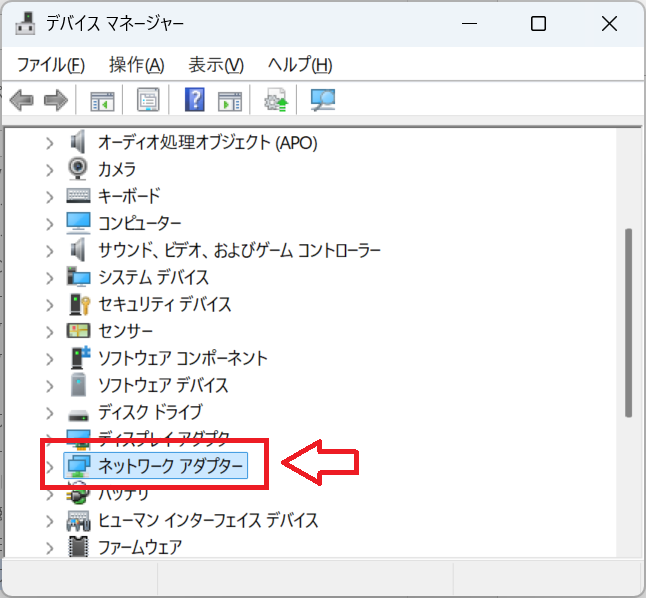Select the セキュリティ デバイス entry
Viewport: 646px width, 598px height.
(x=165, y=305)
